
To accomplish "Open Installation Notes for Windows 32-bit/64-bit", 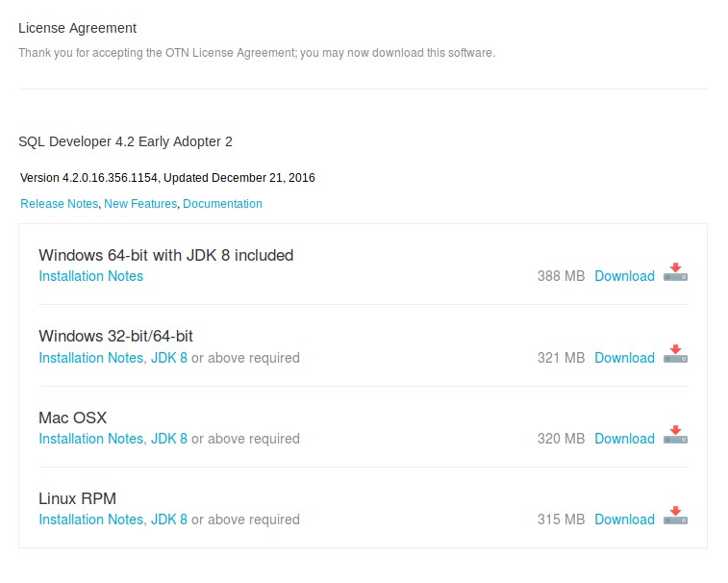I will tap(90, 358).
